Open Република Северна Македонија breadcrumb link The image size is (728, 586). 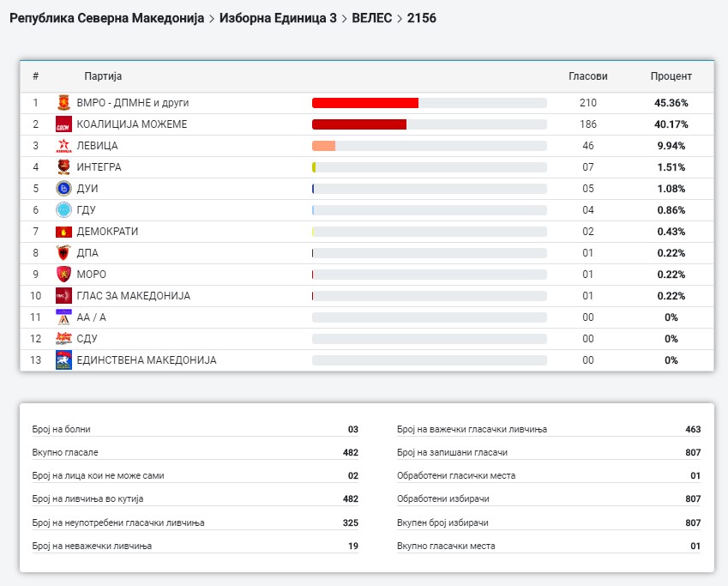pos(107,17)
